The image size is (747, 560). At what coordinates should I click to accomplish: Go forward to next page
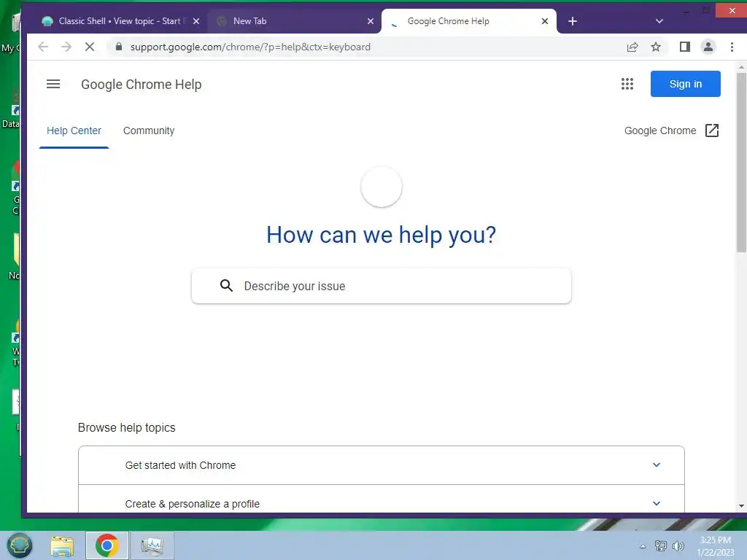66,47
